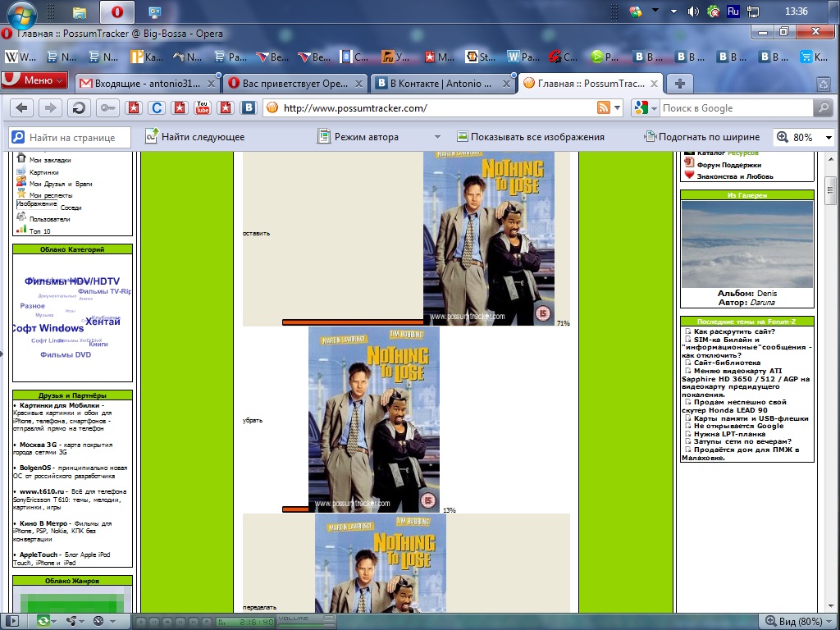
Task: Click the cloud photo thumbnail in Из Галереи
Action: [x=746, y=244]
